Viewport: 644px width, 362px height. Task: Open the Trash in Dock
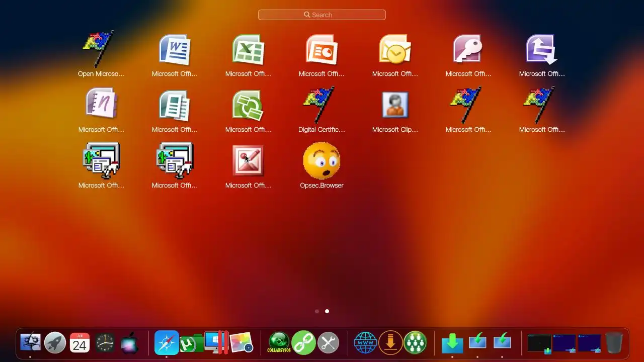tap(613, 343)
